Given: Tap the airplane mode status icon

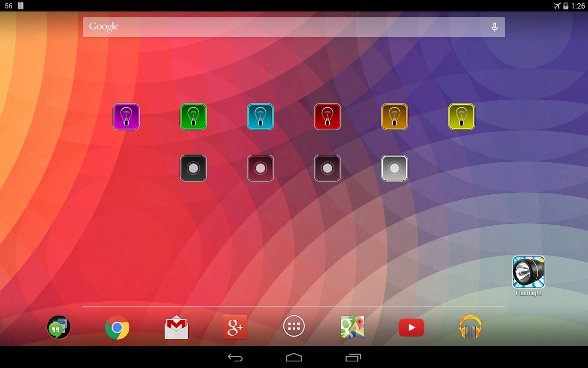Looking at the screenshot, I should [557, 6].
